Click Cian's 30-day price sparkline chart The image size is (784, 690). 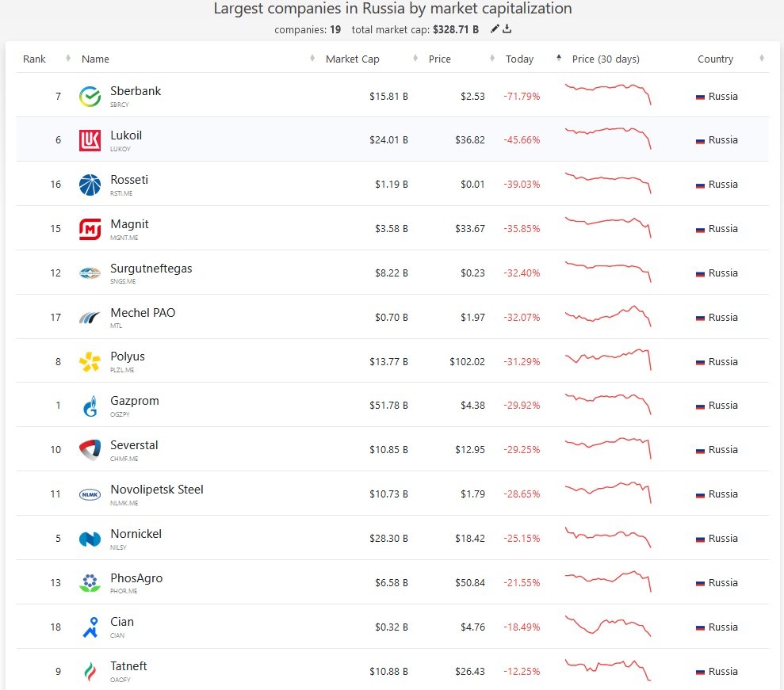(x=608, y=626)
